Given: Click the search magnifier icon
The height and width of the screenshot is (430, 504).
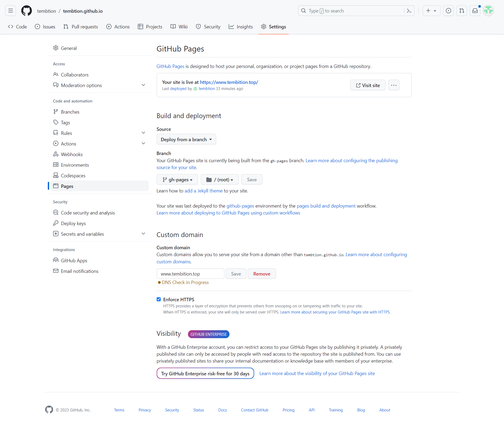Looking at the screenshot, I should click(304, 11).
